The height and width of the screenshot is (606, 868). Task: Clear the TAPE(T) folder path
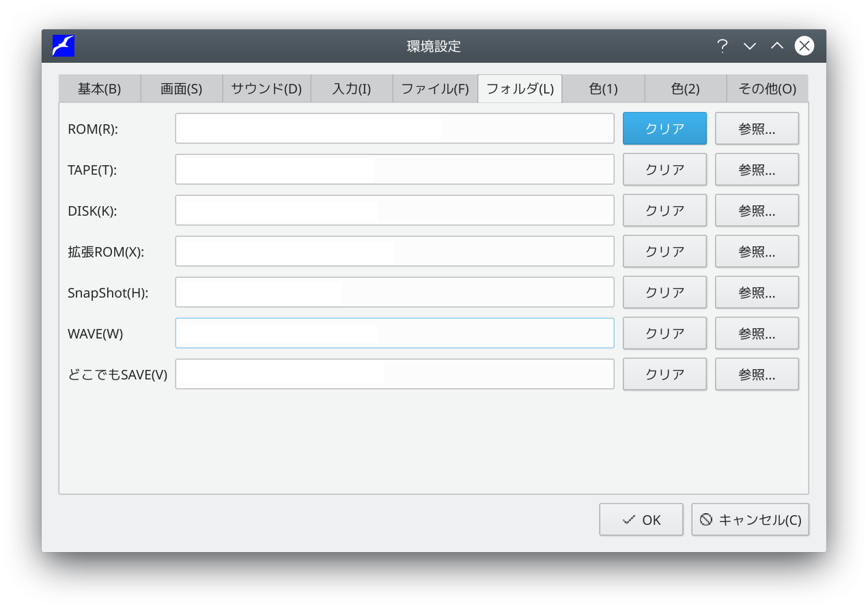pyautogui.click(x=664, y=169)
